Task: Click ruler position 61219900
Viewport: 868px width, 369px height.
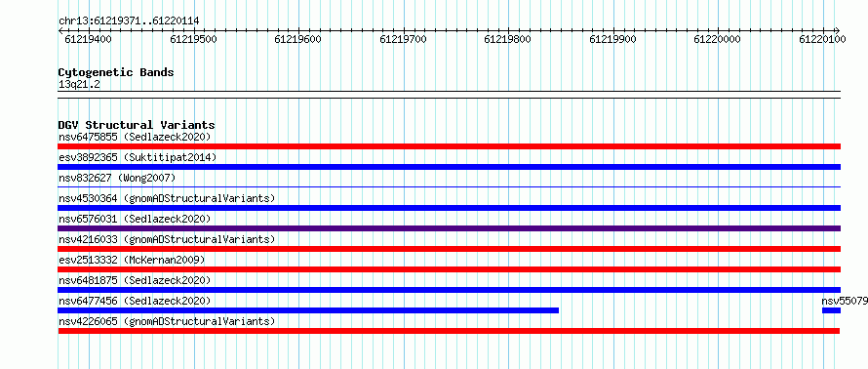Action: [x=612, y=39]
